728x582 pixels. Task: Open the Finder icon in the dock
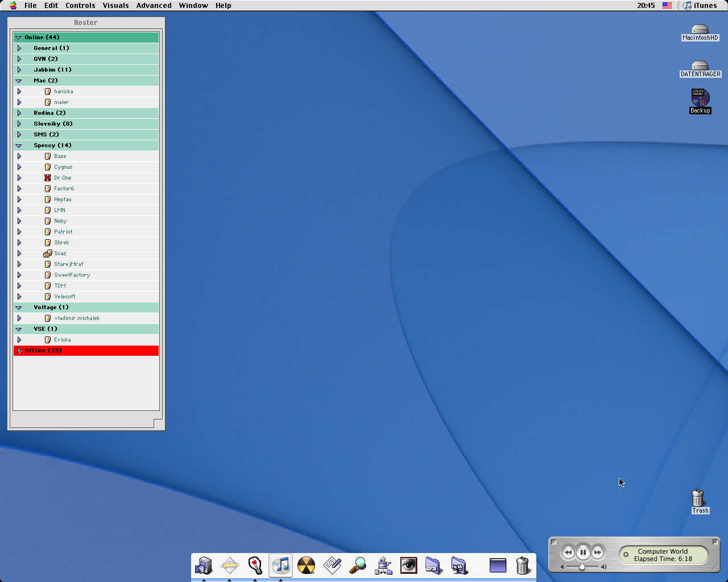(204, 566)
